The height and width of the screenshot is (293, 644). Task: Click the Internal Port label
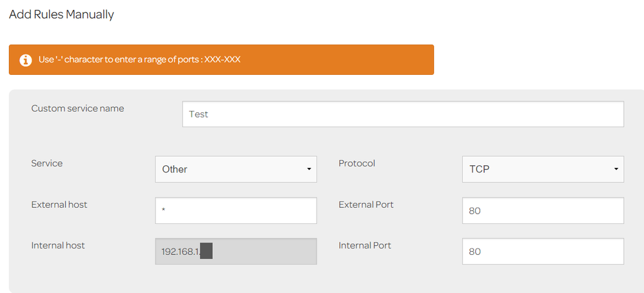tap(365, 245)
